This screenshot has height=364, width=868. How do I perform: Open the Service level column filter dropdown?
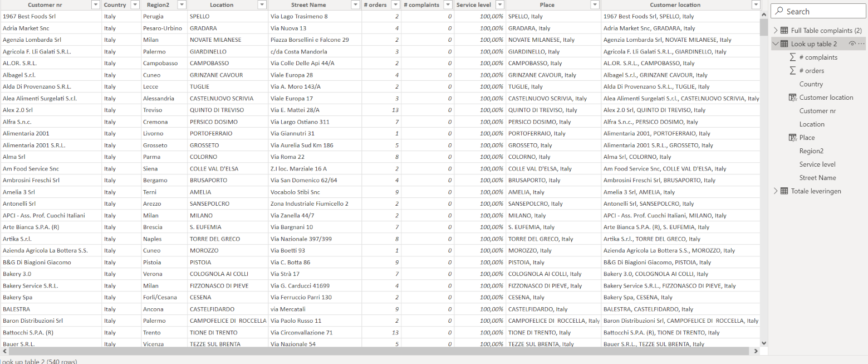point(500,5)
